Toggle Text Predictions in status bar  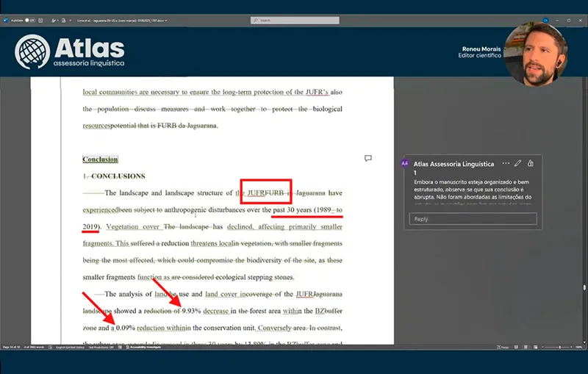click(101, 346)
